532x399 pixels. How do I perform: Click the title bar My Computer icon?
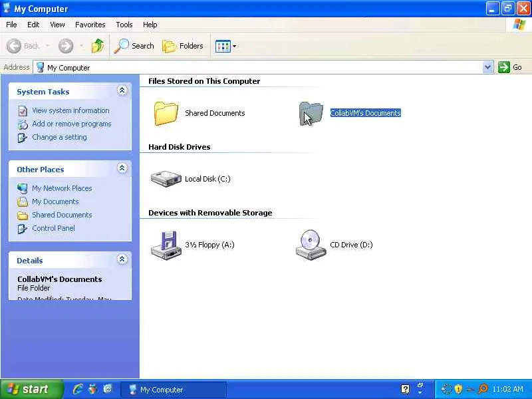7,8
